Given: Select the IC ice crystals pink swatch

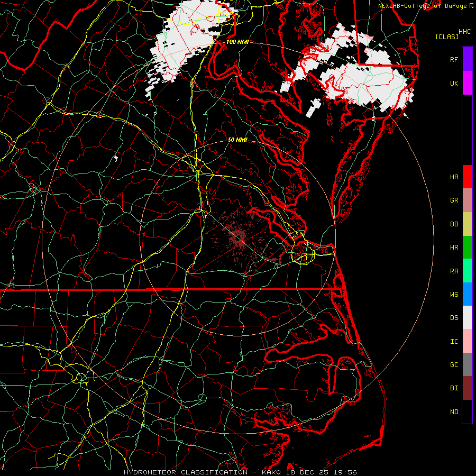Looking at the screenshot, I should pos(467,341).
